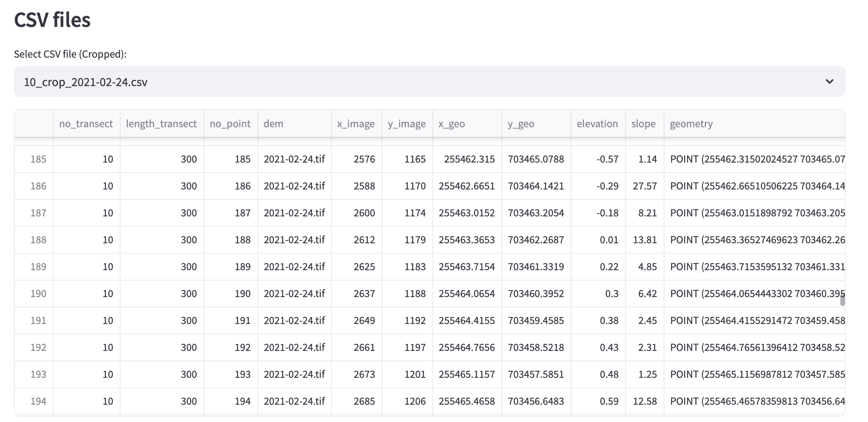
Task: Click x_image cell 2625
Action: coord(357,267)
